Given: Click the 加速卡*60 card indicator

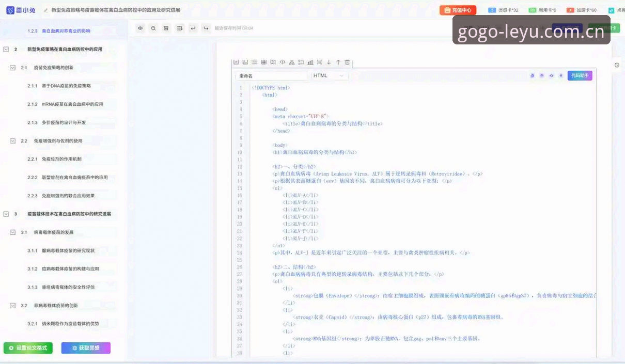Looking at the screenshot, I should pyautogui.click(x=582, y=10).
